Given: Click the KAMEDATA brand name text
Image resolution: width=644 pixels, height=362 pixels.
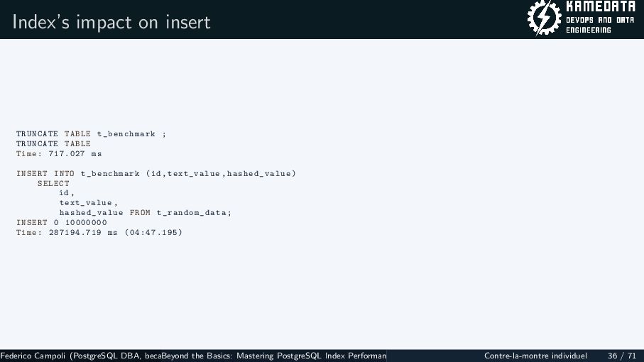Looking at the screenshot, I should coord(601,6).
